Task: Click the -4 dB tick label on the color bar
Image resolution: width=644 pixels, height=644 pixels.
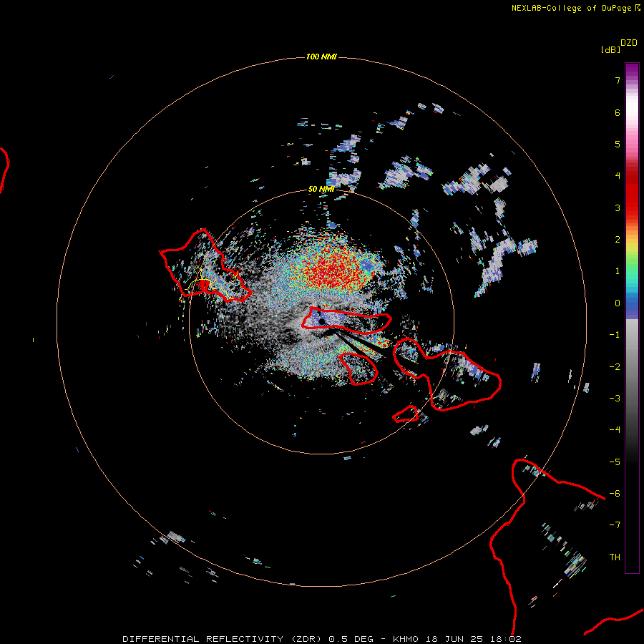Action: (615, 430)
